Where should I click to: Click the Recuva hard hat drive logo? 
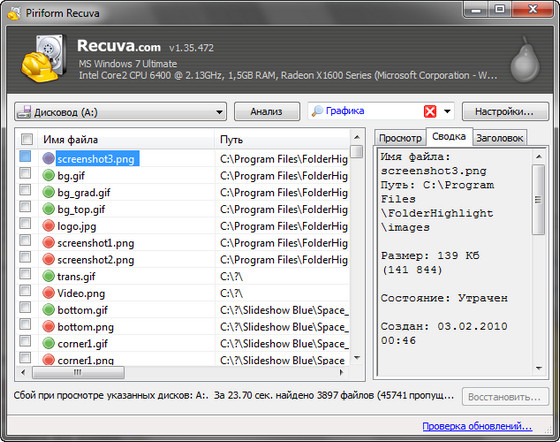(44, 58)
